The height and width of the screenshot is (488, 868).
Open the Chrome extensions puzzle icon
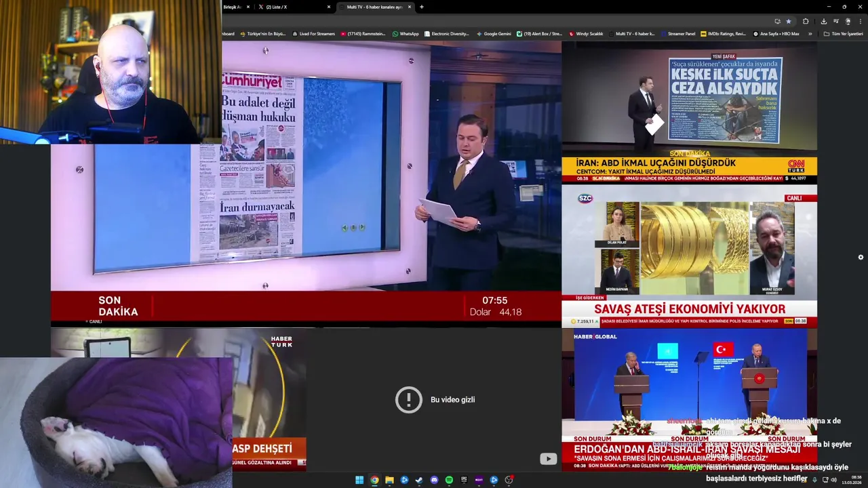[806, 21]
